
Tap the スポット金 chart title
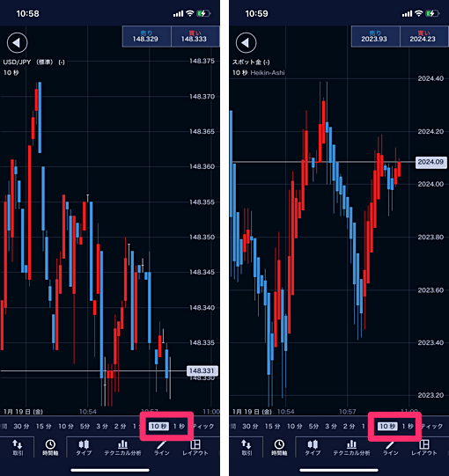(x=251, y=62)
